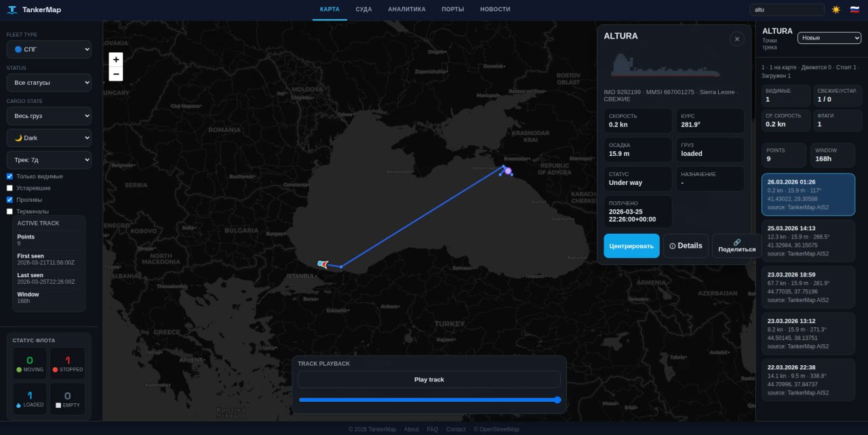Click the ALTURA ship silhouette image
The width and height of the screenshot is (868, 435).
click(x=665, y=66)
